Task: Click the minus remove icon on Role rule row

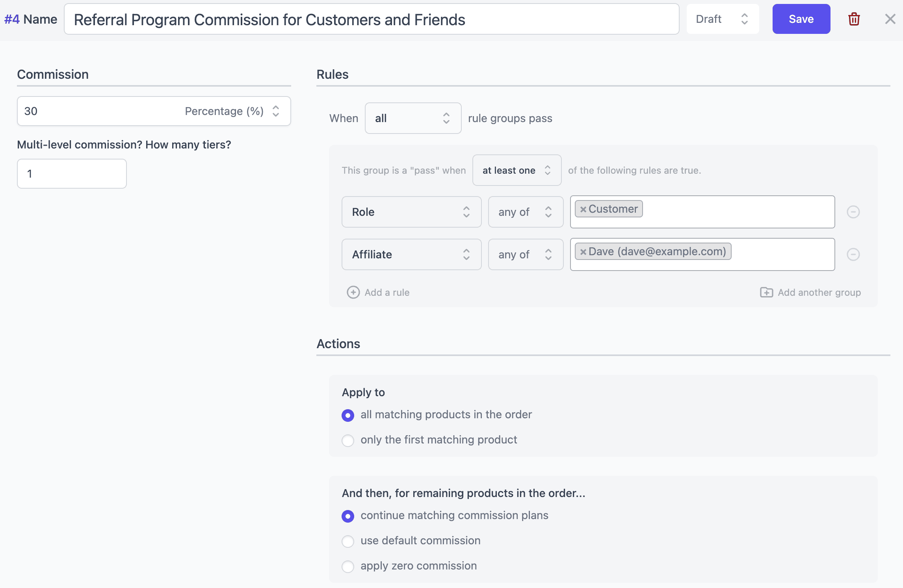Action: point(854,212)
